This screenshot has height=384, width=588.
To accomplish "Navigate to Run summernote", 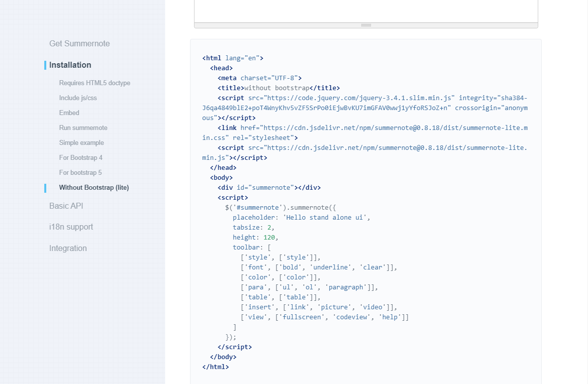I will pos(83,128).
